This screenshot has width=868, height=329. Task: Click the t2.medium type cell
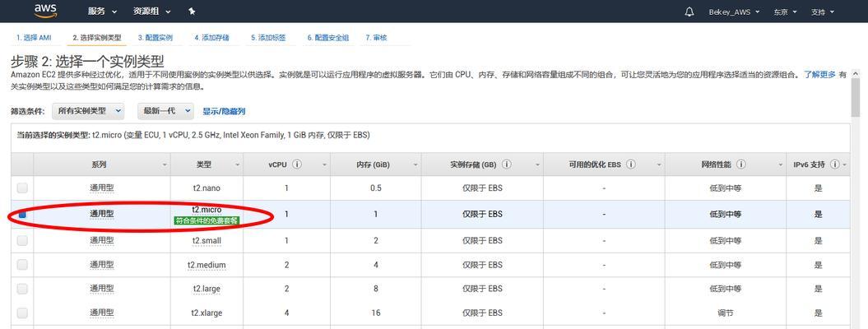pos(207,265)
